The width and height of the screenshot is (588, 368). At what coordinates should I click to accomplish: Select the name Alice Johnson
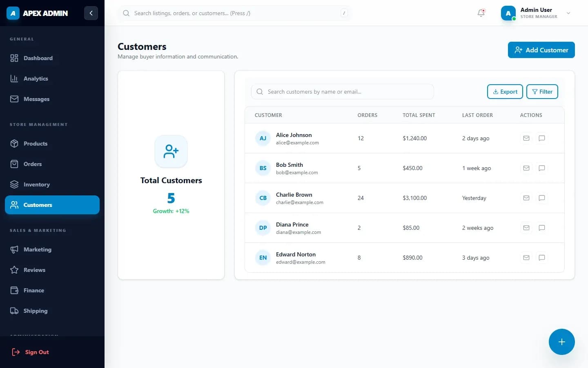point(294,135)
